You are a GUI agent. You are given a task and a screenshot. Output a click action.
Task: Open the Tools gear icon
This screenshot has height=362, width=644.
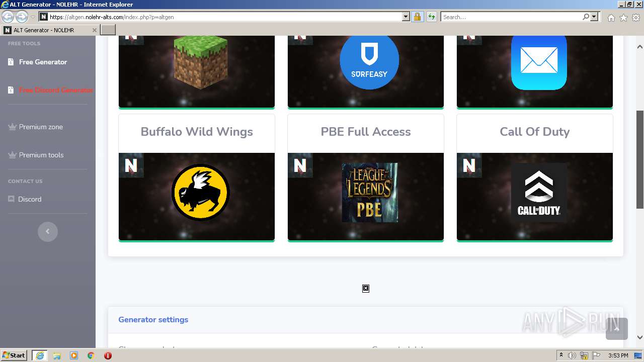point(636,18)
